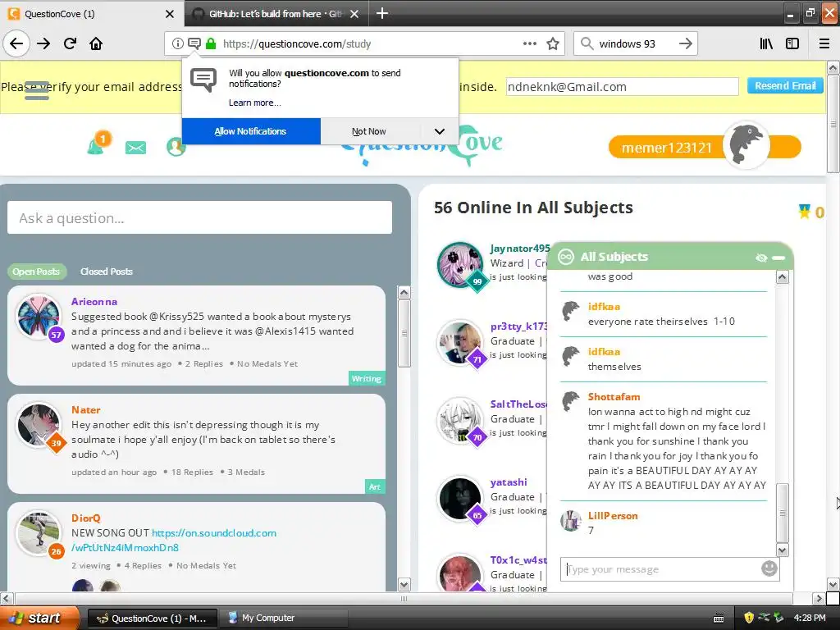Viewport: 840px width, 630px height.
Task: Open LillPerson's name in chat
Action: point(613,516)
